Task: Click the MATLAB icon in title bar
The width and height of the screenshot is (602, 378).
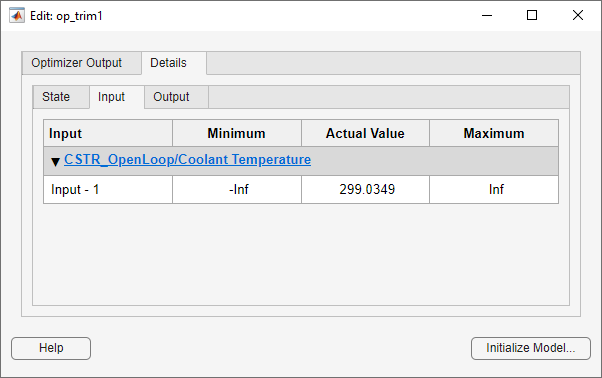Action: tap(17, 16)
